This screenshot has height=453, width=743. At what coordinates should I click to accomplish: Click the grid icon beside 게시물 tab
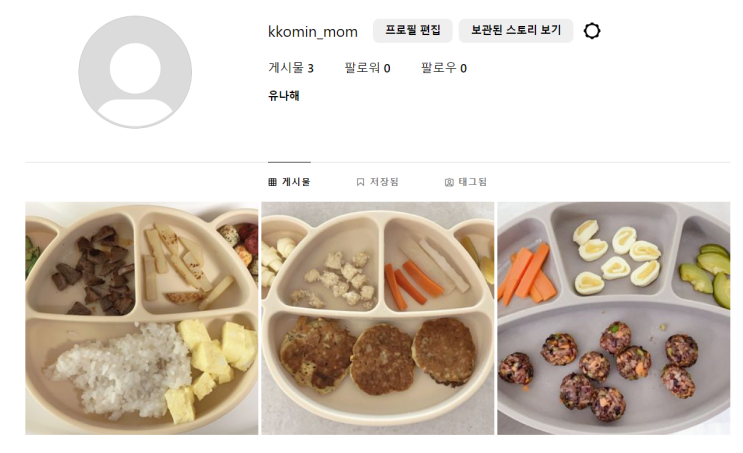click(272, 182)
